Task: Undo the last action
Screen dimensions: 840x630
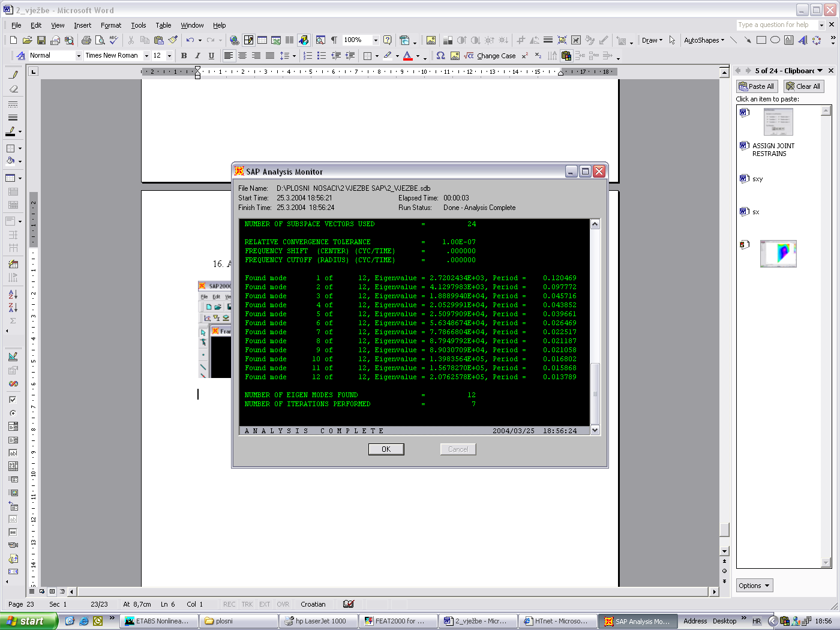Action: click(x=190, y=40)
